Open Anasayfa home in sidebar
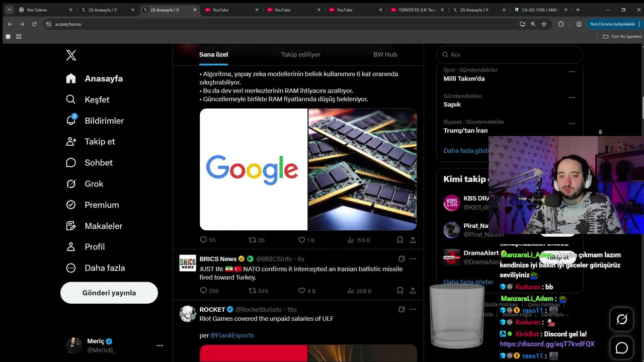The image size is (644, 362). [x=95, y=78]
